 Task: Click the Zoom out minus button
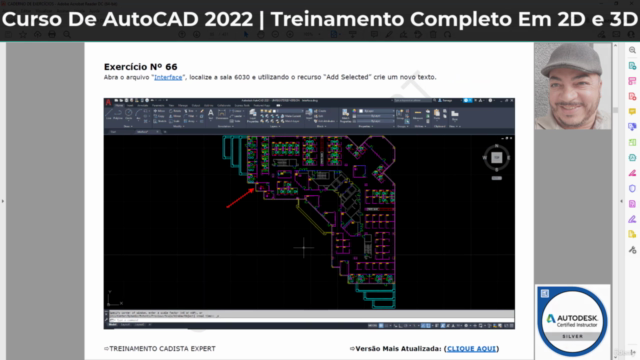[275, 35]
